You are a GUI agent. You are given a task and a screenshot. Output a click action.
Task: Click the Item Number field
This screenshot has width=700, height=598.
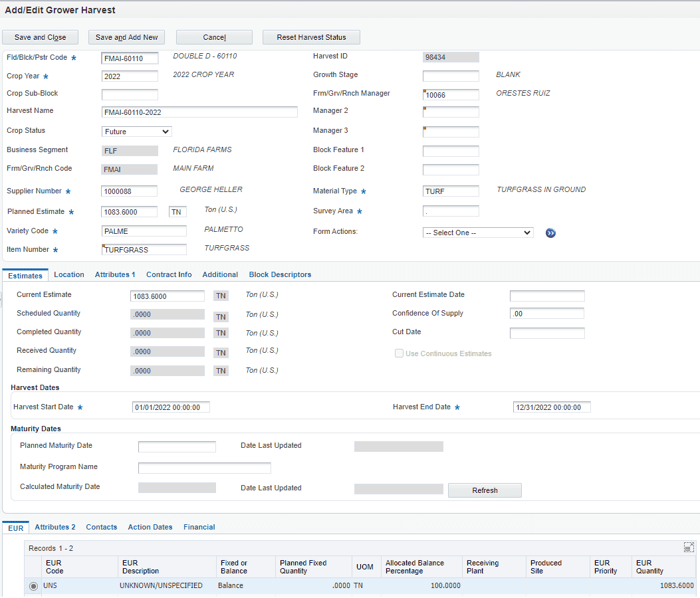coord(144,249)
